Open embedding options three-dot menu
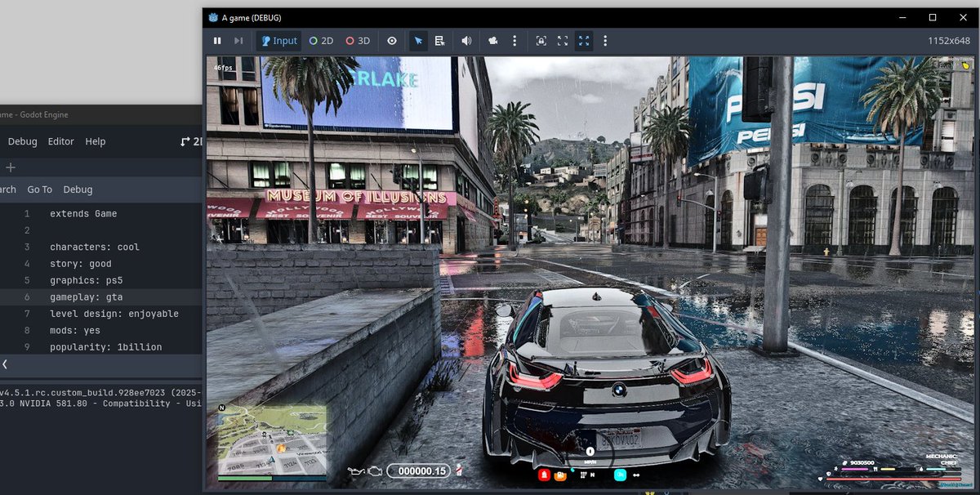 click(x=605, y=41)
